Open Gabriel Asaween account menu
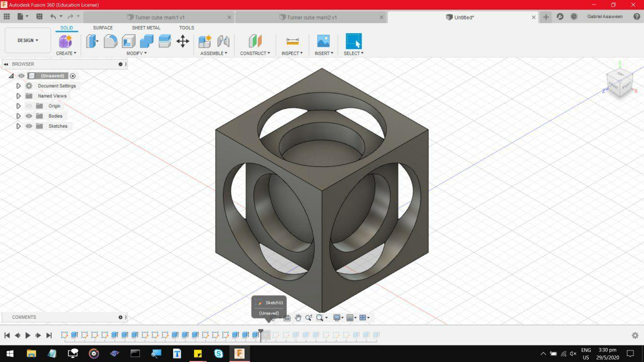The width and height of the screenshot is (644, 362). 605,17
